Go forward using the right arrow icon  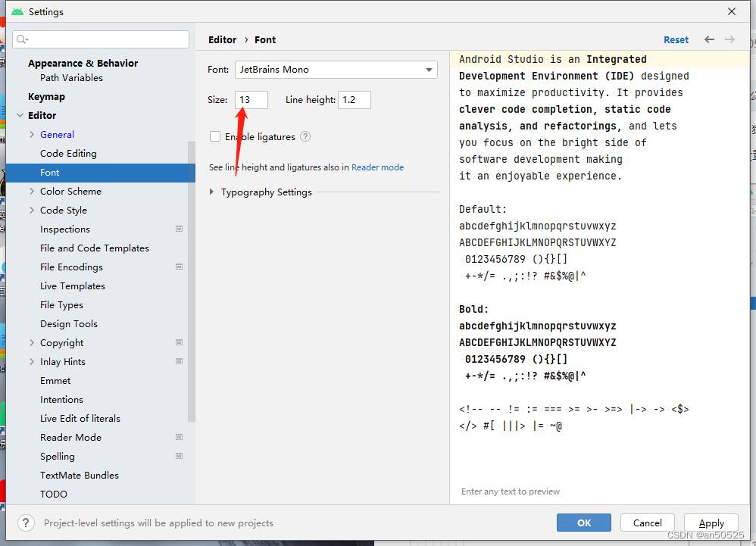coord(730,39)
